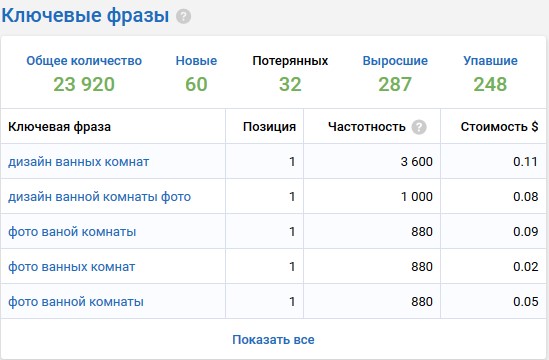Click the dropped keywords value 248
The width and height of the screenshot is (549, 360).
[x=490, y=84]
